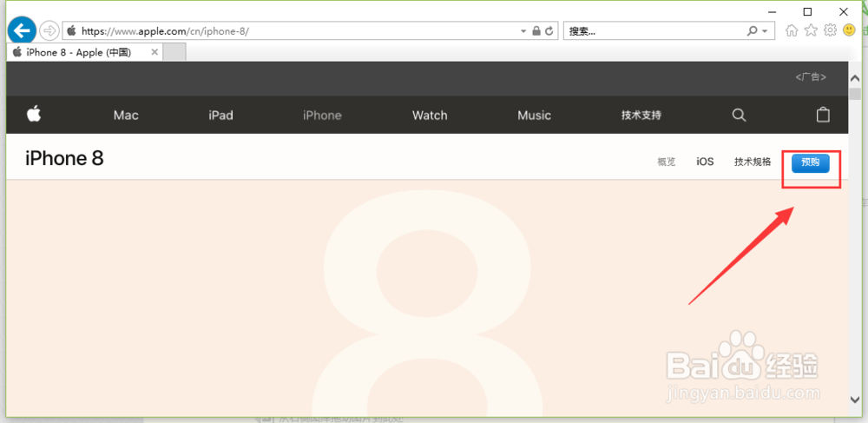Image resolution: width=868 pixels, height=423 pixels.
Task: Open the iPhone menu item
Action: [322, 116]
